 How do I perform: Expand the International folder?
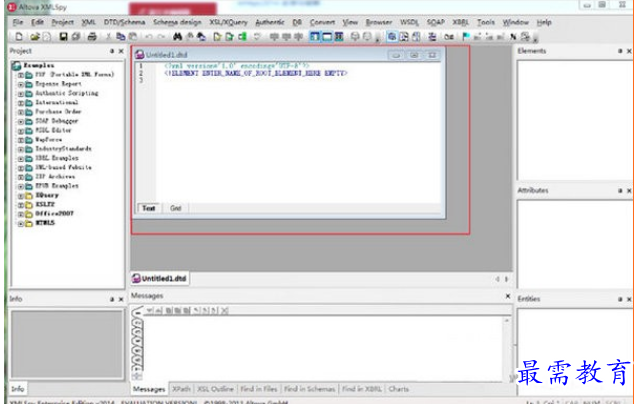(20, 103)
